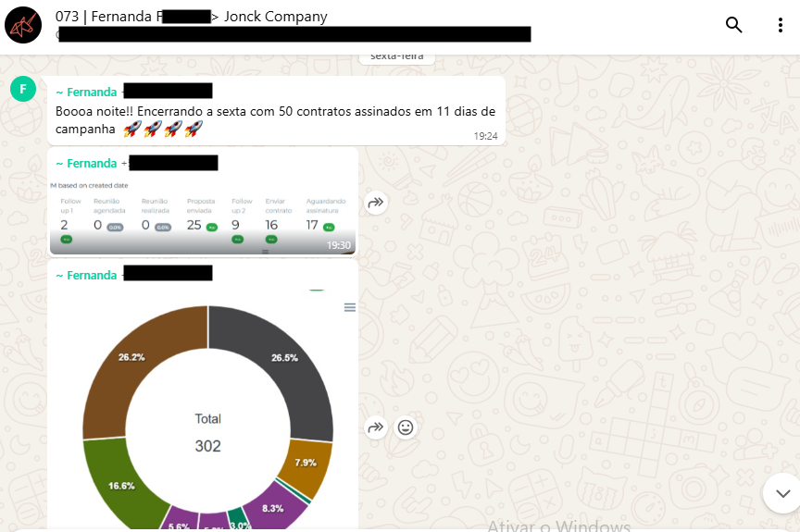Viewport: 800px width, 532px height.
Task: Click the brown 26.2% chart segment
Action: click(x=131, y=358)
